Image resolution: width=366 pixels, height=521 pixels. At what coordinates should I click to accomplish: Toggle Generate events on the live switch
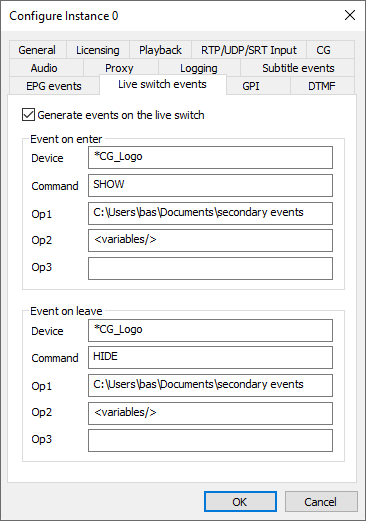(x=113, y=115)
